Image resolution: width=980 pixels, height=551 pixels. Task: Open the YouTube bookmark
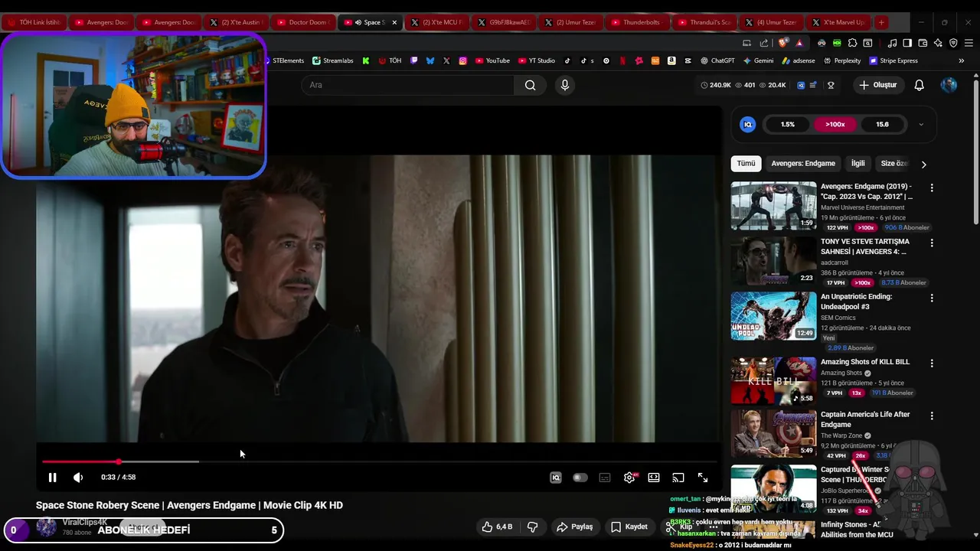pyautogui.click(x=492, y=60)
